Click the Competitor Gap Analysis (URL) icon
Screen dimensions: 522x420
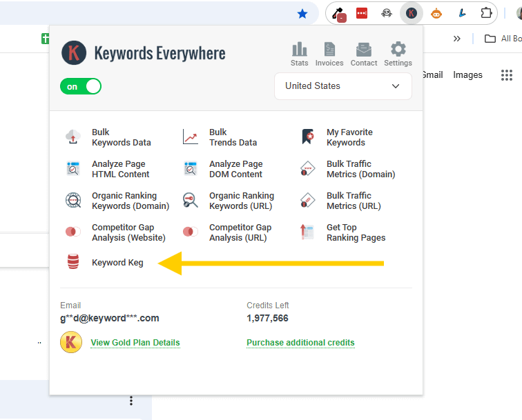[x=191, y=232]
